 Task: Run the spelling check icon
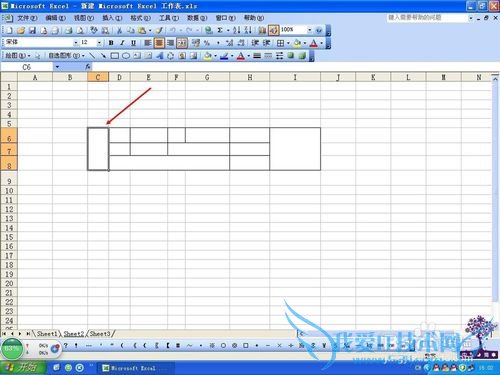94,30
